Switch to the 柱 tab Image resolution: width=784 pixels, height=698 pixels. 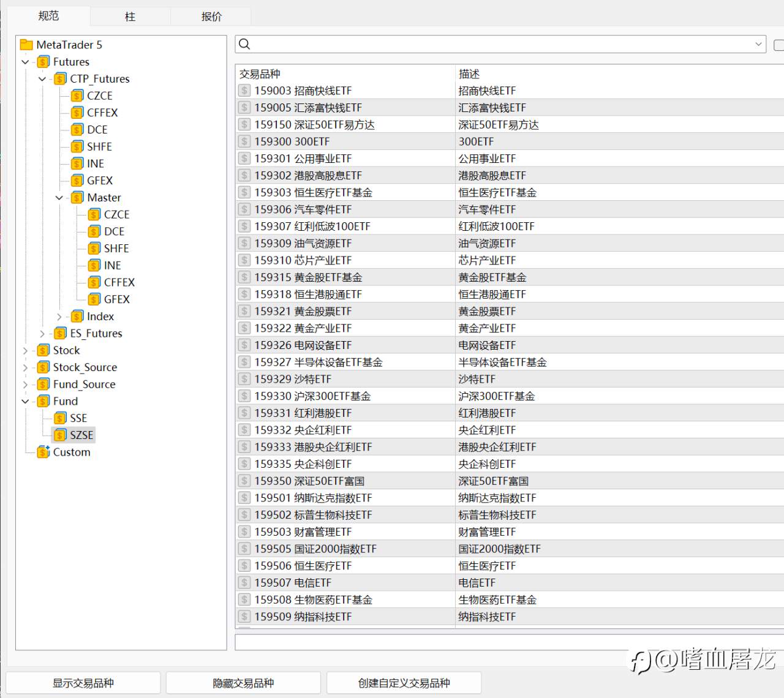[130, 17]
